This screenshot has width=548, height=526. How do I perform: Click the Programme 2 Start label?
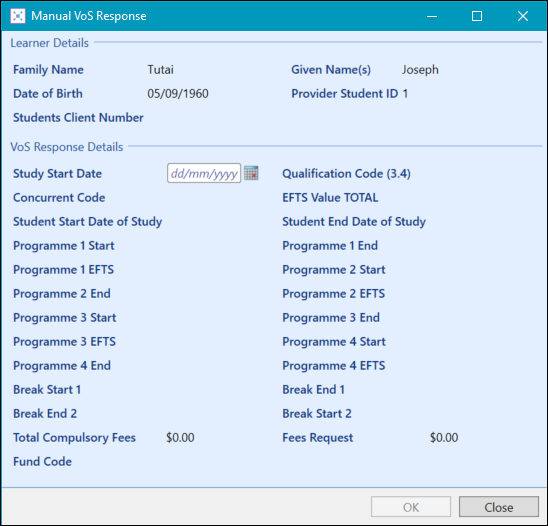(334, 270)
